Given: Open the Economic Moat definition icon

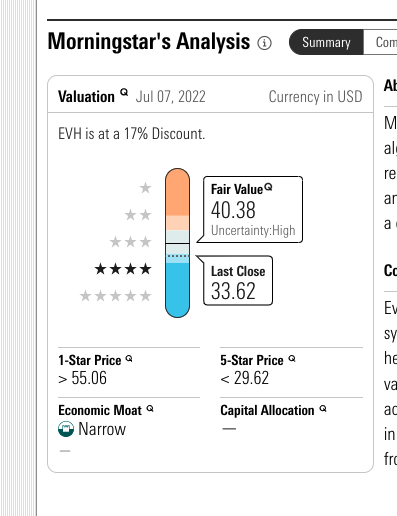Looking at the screenshot, I should tap(150, 408).
